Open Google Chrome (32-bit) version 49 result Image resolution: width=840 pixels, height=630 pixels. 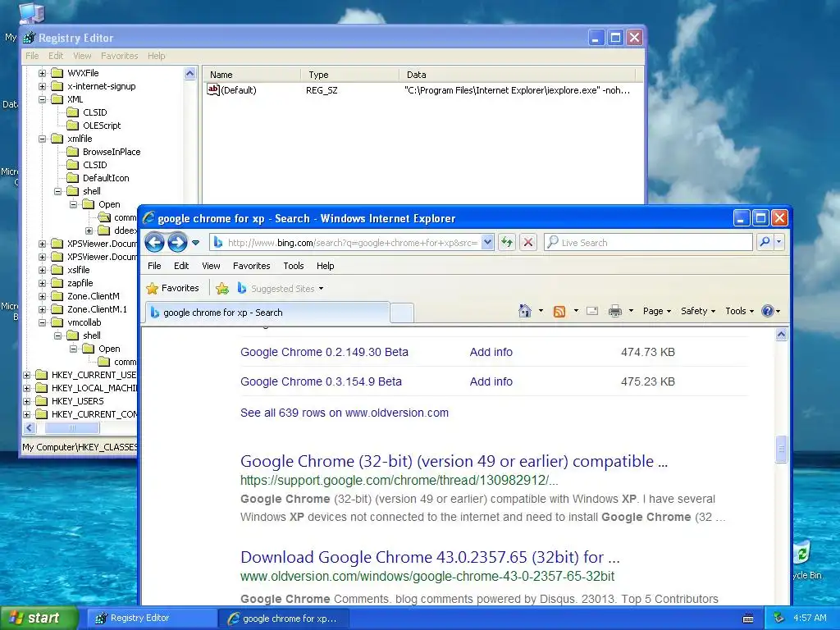coord(454,461)
